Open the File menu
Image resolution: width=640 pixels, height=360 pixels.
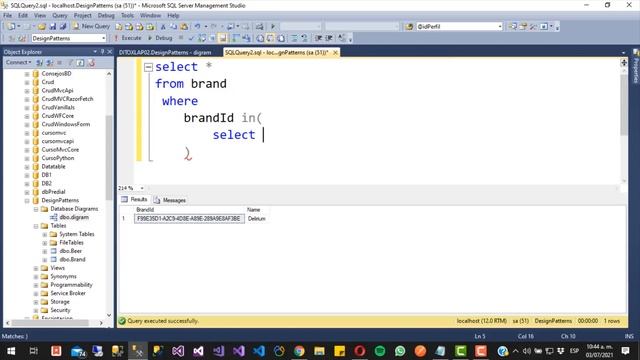click(x=8, y=16)
